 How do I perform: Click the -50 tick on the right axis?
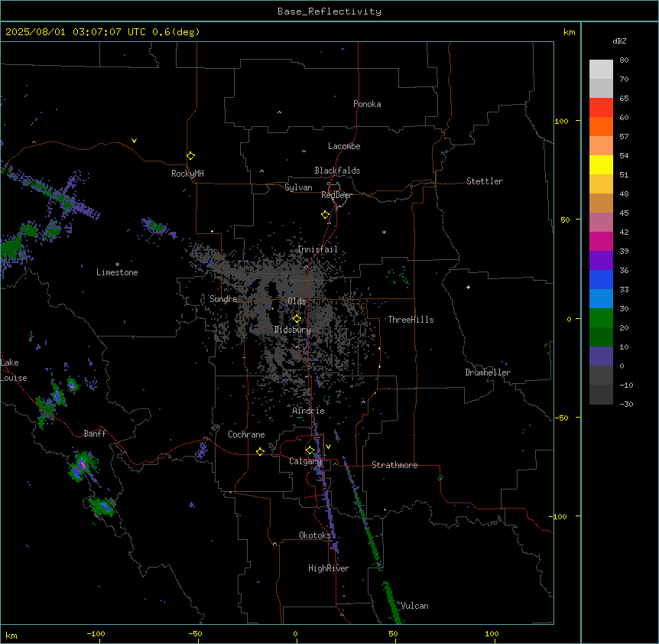point(561,418)
